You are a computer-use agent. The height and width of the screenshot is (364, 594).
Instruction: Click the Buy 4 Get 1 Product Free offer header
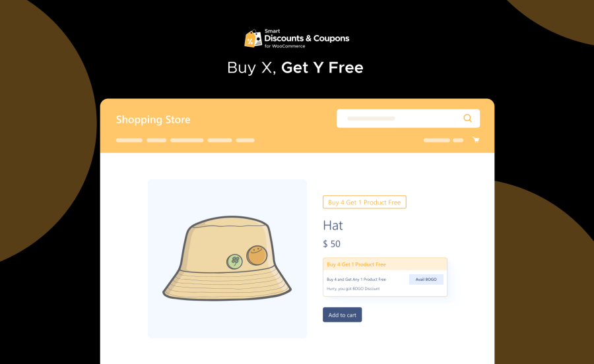point(385,264)
